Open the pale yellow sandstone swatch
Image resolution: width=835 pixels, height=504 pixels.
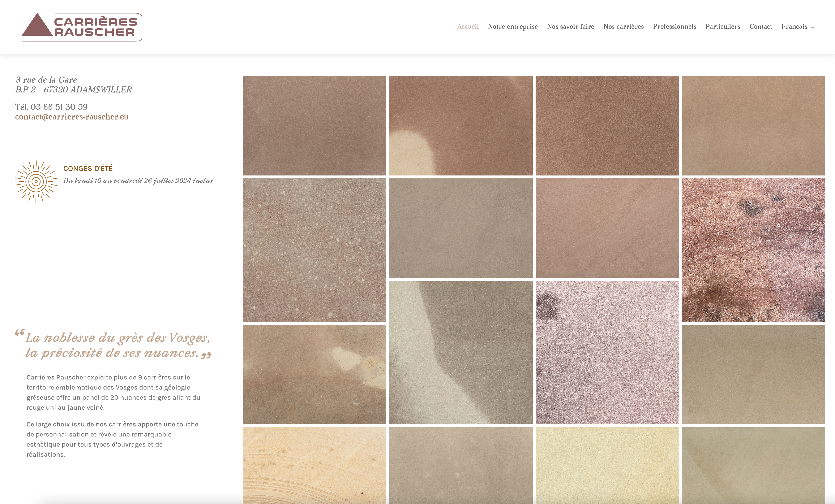[x=607, y=466]
